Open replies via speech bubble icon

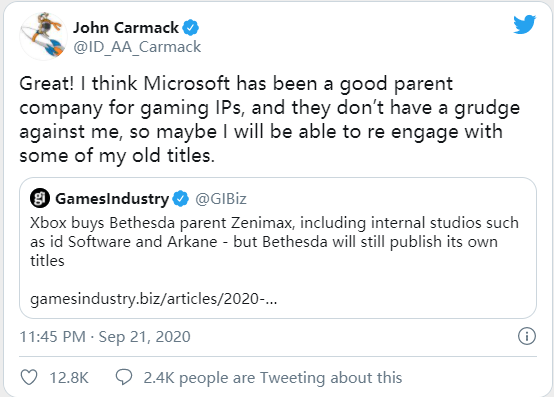(x=124, y=377)
